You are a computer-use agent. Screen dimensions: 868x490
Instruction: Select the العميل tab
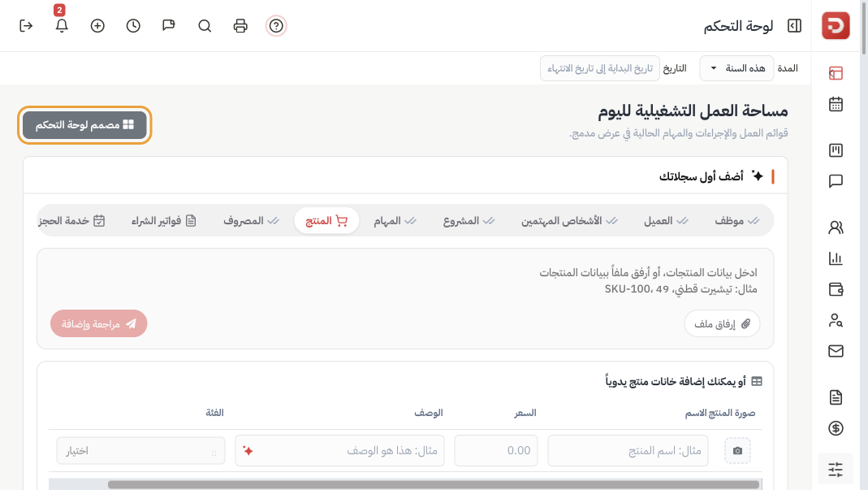(x=665, y=220)
